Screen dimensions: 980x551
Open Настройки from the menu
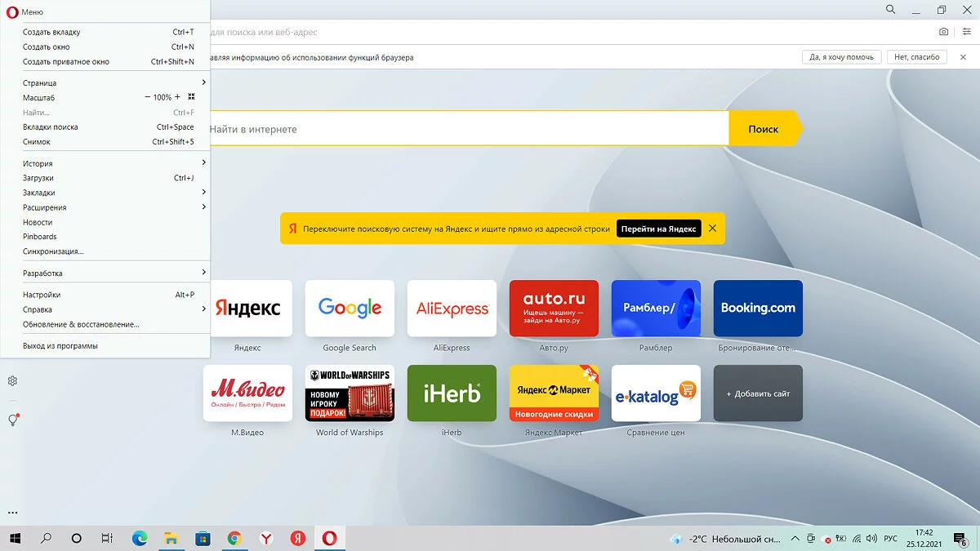pyautogui.click(x=105, y=295)
